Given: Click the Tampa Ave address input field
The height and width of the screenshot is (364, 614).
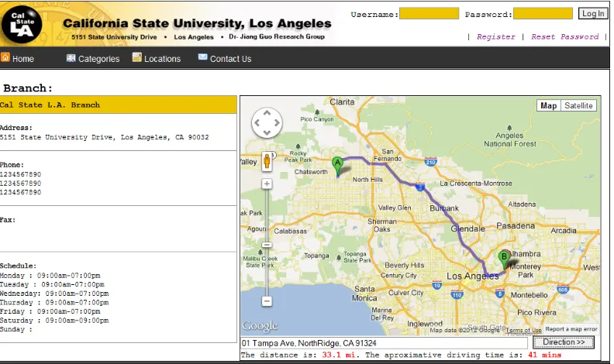Looking at the screenshot, I should pyautogui.click(x=384, y=343).
